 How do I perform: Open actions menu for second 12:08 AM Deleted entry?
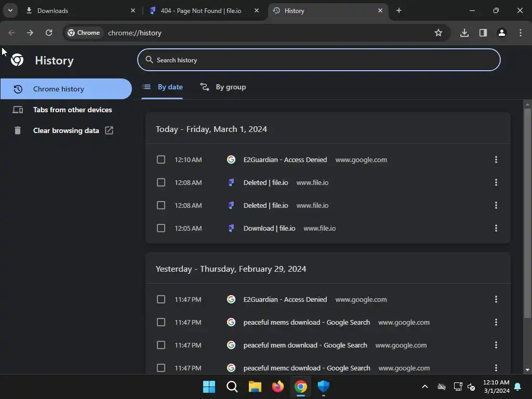pyautogui.click(x=496, y=205)
